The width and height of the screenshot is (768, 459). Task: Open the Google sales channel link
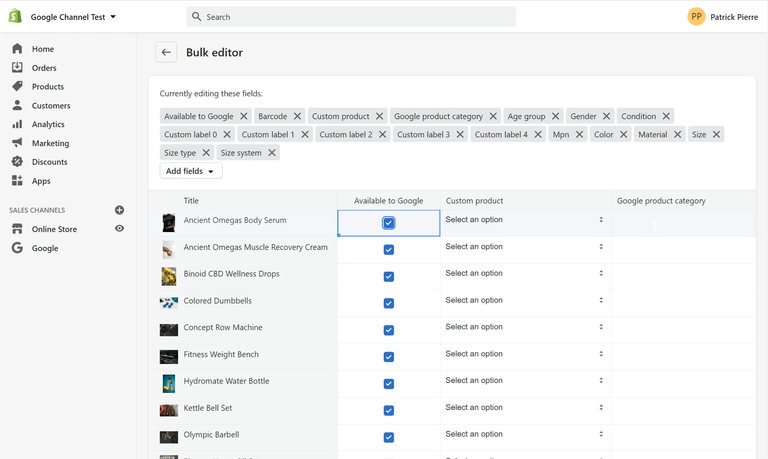tap(44, 248)
